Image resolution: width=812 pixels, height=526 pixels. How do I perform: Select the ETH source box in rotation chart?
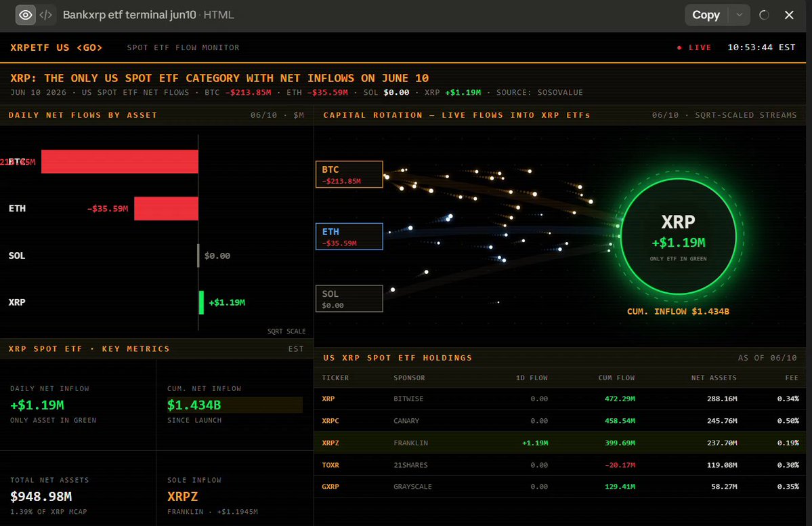[349, 237]
